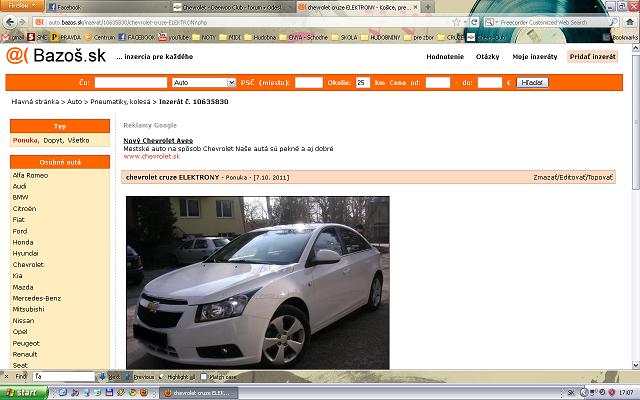This screenshot has height=400, width=640.
Task: Click the Firefox taskbar window button
Action: 199,393
